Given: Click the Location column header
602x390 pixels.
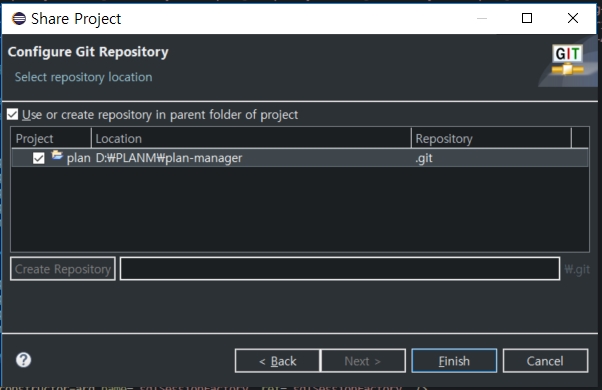Looking at the screenshot, I should (251, 138).
